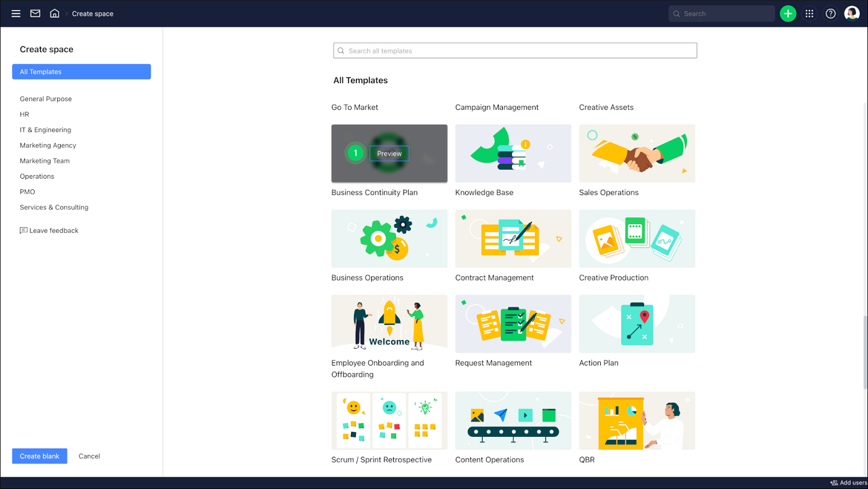The height and width of the screenshot is (489, 868).
Task: Click the Campaign Management label
Action: click(x=497, y=107)
